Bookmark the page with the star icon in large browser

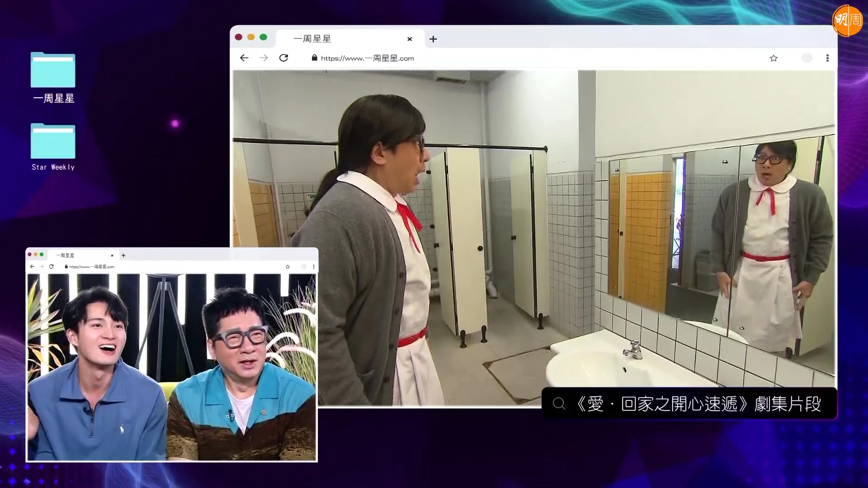(x=774, y=58)
